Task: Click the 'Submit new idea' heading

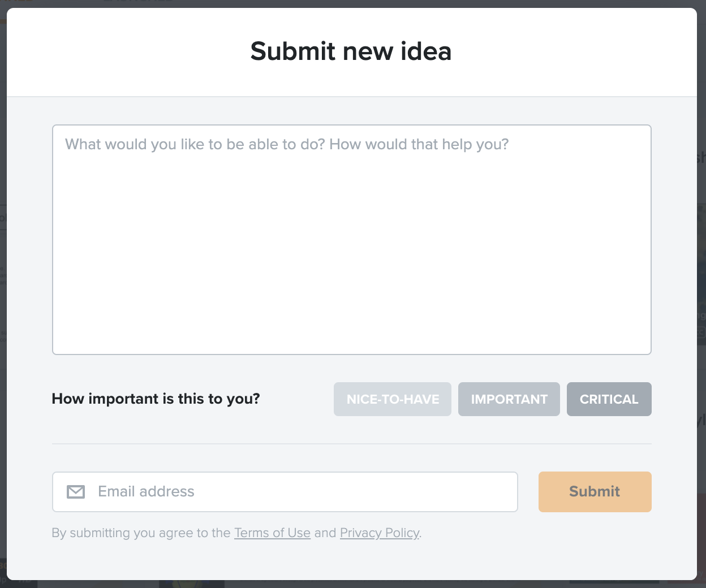Action: tap(351, 51)
